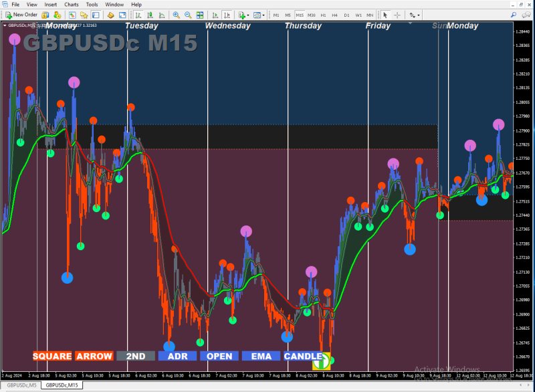This screenshot has width=535, height=392.
Task: Click the New Order button
Action: click(x=21, y=15)
